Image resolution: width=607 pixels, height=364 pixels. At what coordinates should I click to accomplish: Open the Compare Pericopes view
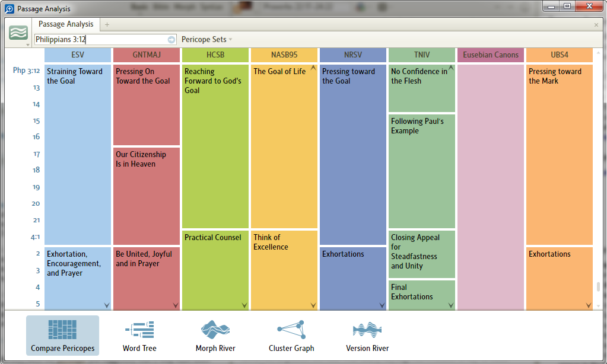(x=62, y=336)
